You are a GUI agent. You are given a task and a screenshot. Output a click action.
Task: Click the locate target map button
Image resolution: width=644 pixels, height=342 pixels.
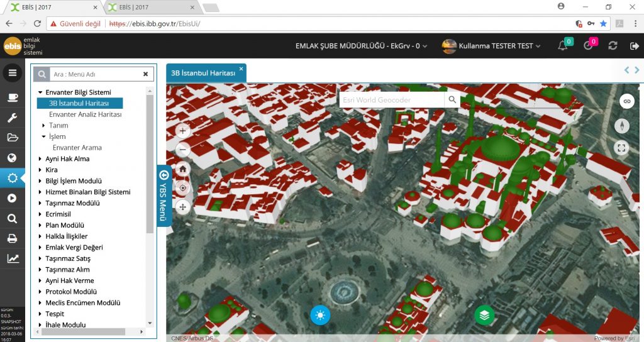click(183, 188)
